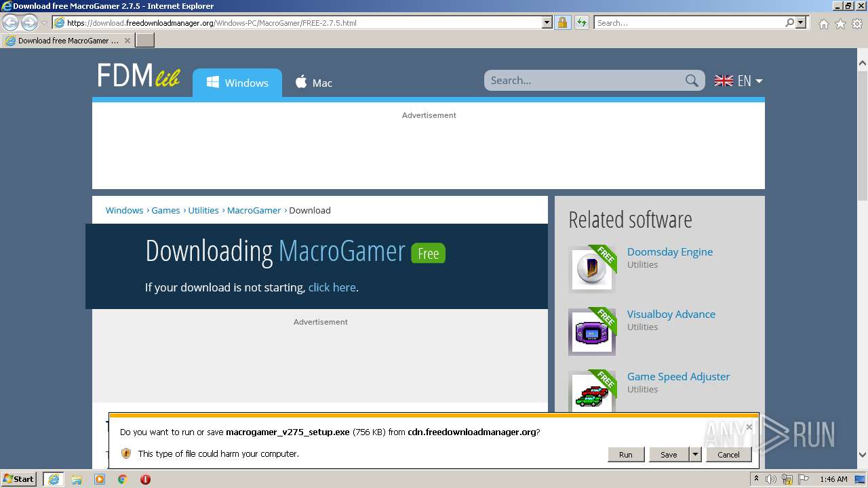This screenshot has width=868, height=488.
Task: Open media player taskbar icon
Action: (x=100, y=479)
